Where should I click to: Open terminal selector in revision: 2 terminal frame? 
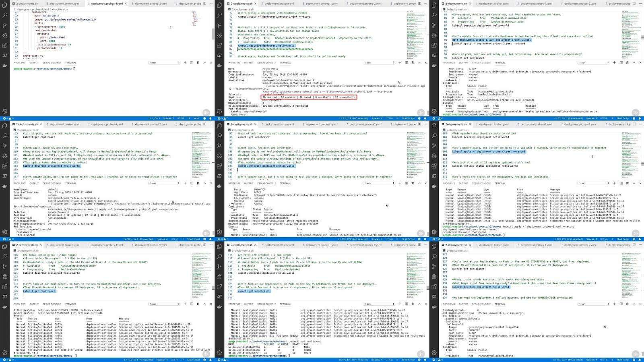[164, 183]
